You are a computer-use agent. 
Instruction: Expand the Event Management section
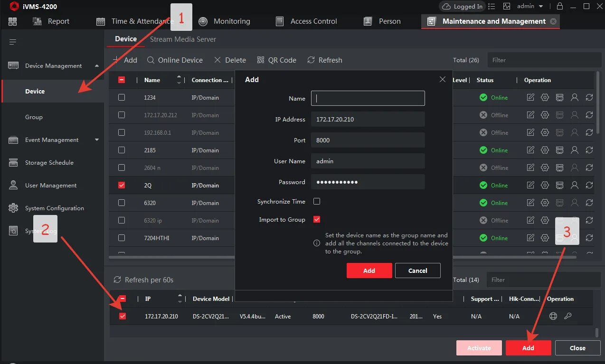[x=97, y=140]
